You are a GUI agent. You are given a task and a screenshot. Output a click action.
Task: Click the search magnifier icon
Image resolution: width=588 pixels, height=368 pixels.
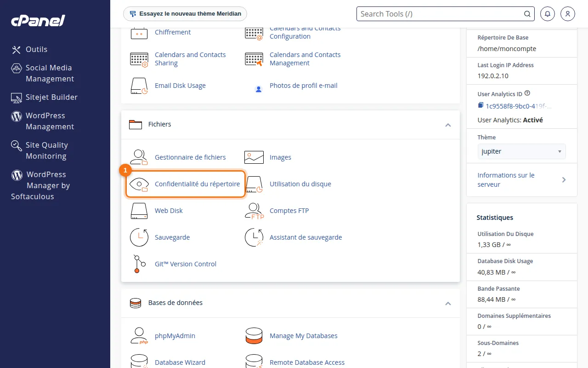(527, 14)
